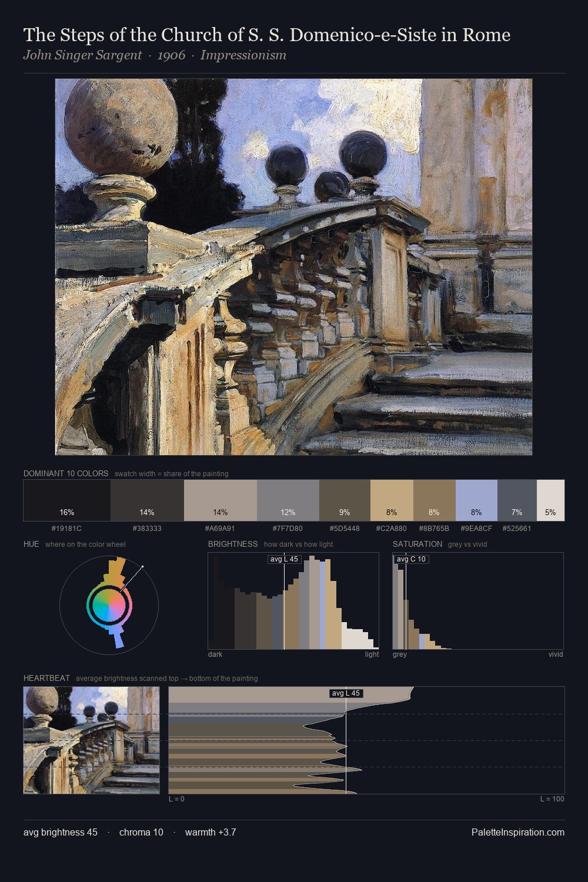The height and width of the screenshot is (882, 588).
Task: Click 'how dark vs how light' caption
Action: [x=299, y=544]
